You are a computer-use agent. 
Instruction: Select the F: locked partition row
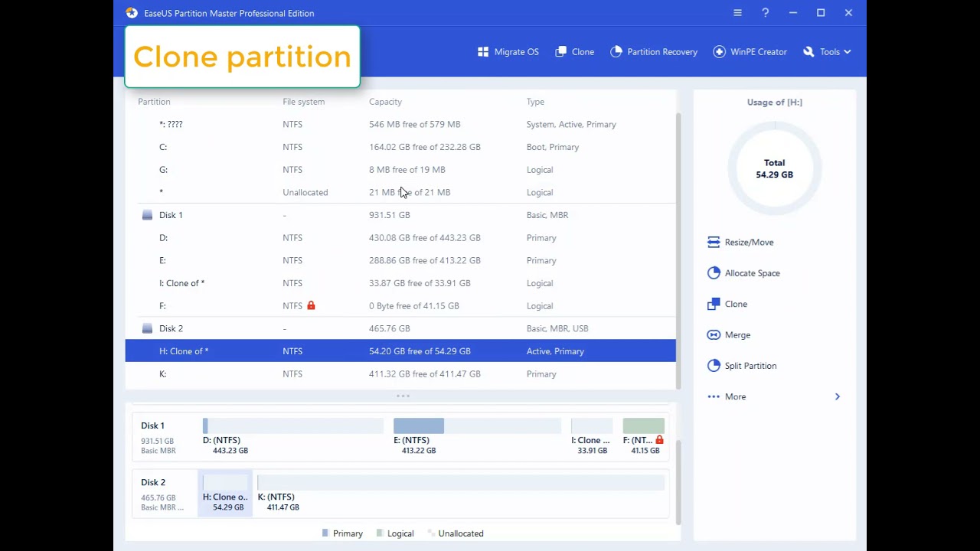(x=400, y=305)
